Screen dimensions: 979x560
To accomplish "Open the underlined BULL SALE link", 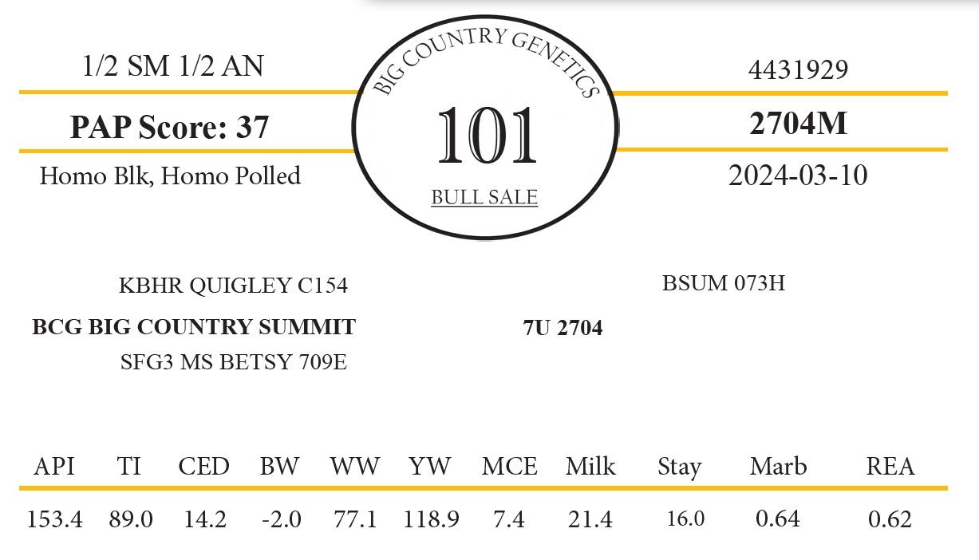I will tap(484, 197).
